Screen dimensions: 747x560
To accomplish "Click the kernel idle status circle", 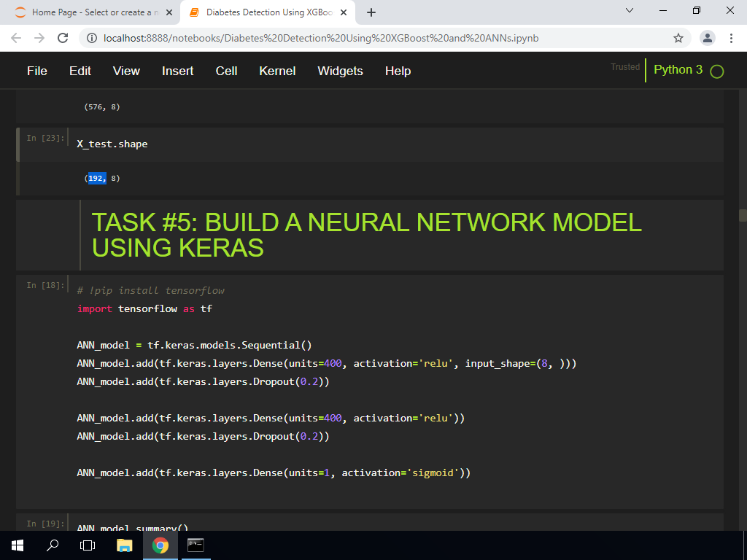I will tap(716, 71).
